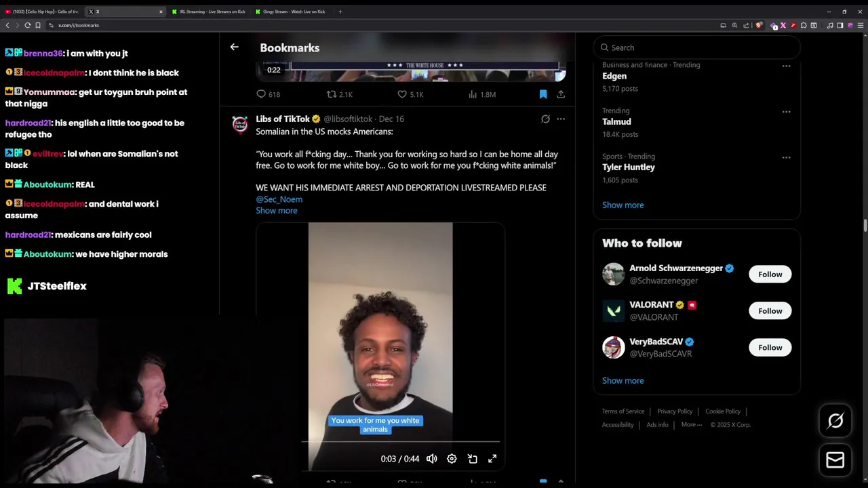
Task: Open Messages floating envelope button
Action: (x=835, y=460)
